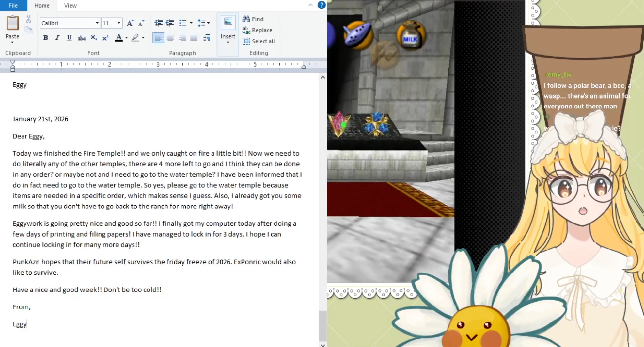Expand the highlight color palette arrow
Image resolution: width=644 pixels, height=347 pixels.
point(143,38)
